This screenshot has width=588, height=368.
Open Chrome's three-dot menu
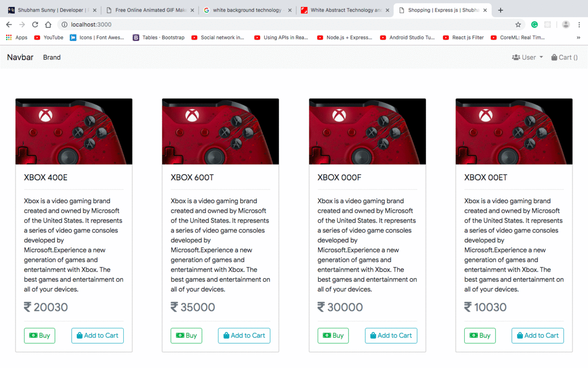coord(579,25)
